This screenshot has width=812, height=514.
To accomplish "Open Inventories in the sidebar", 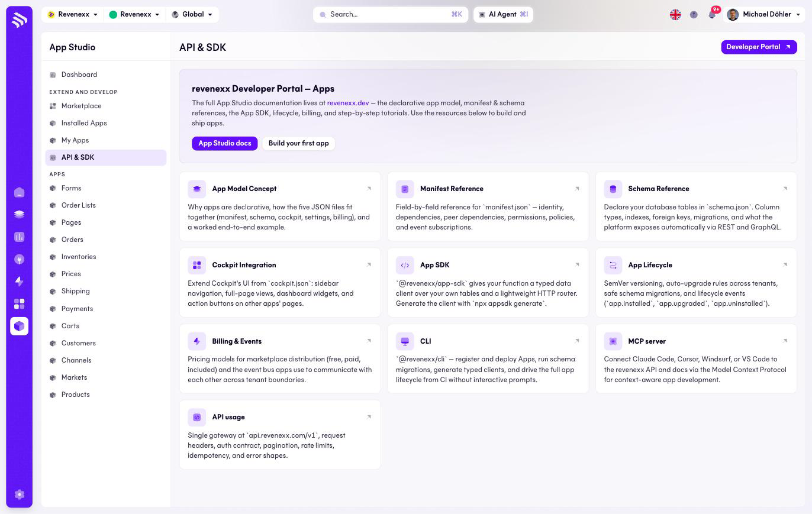I will pyautogui.click(x=105, y=257).
